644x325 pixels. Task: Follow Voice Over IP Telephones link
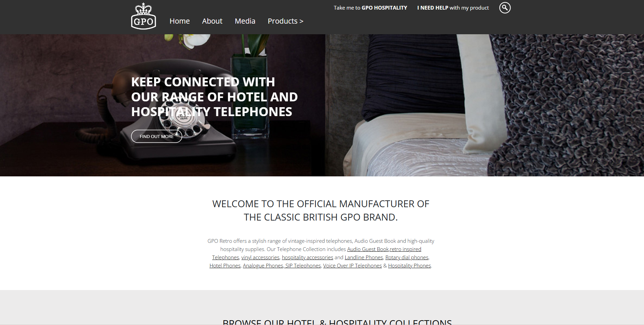click(352, 266)
